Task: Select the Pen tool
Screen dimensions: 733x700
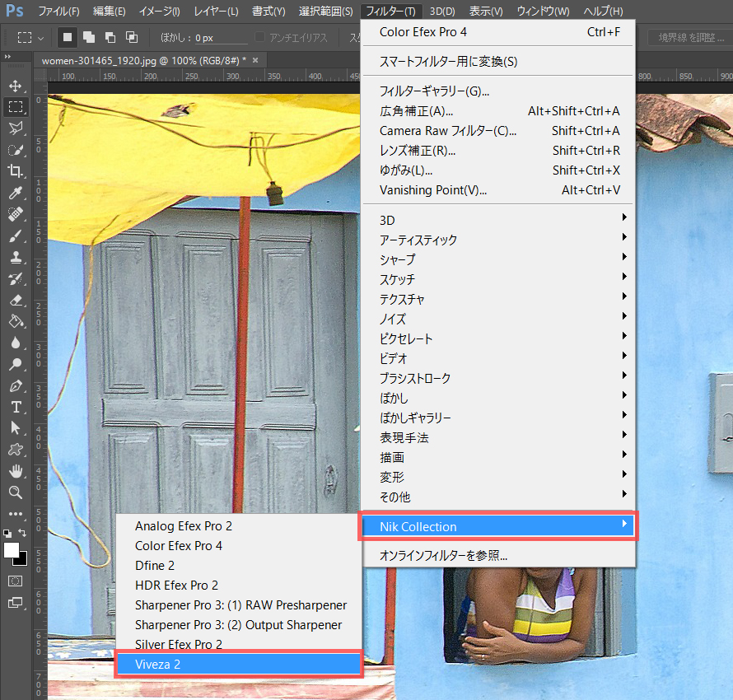Action: [x=16, y=386]
